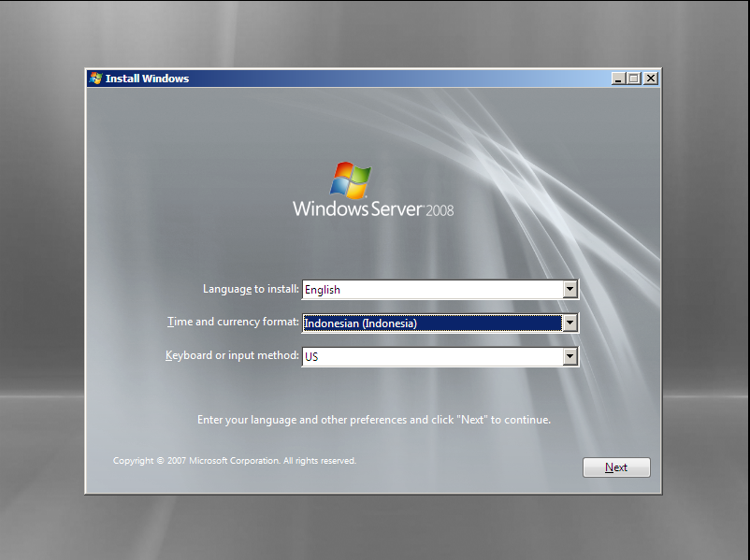Select the English language field
Viewport: 750px width, 560px height.
coord(440,289)
